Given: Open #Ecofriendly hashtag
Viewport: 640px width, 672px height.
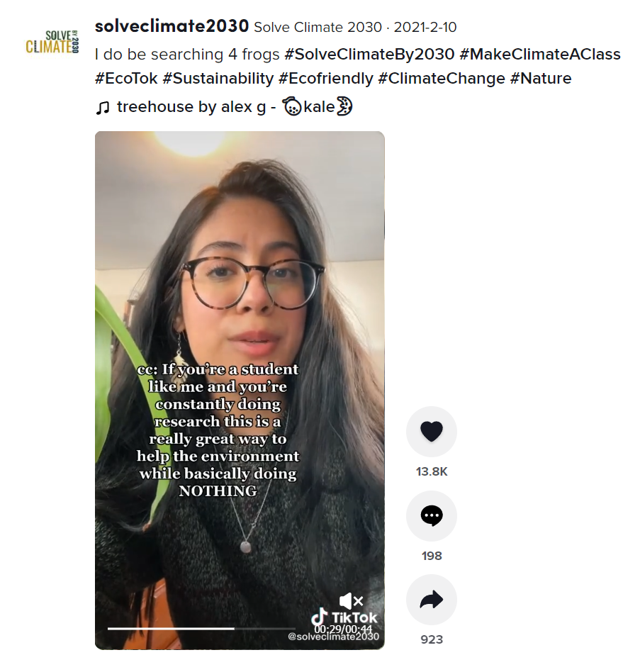Looking at the screenshot, I should (x=326, y=79).
